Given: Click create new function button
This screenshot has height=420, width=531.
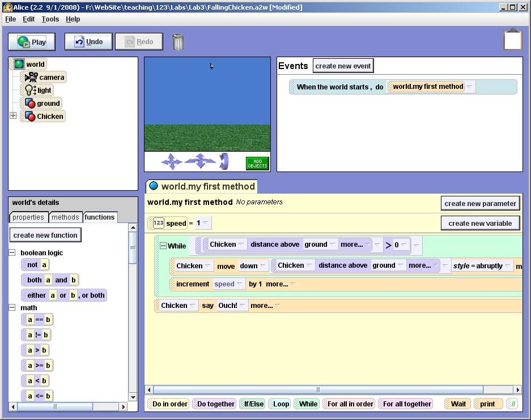Looking at the screenshot, I should [45, 235].
